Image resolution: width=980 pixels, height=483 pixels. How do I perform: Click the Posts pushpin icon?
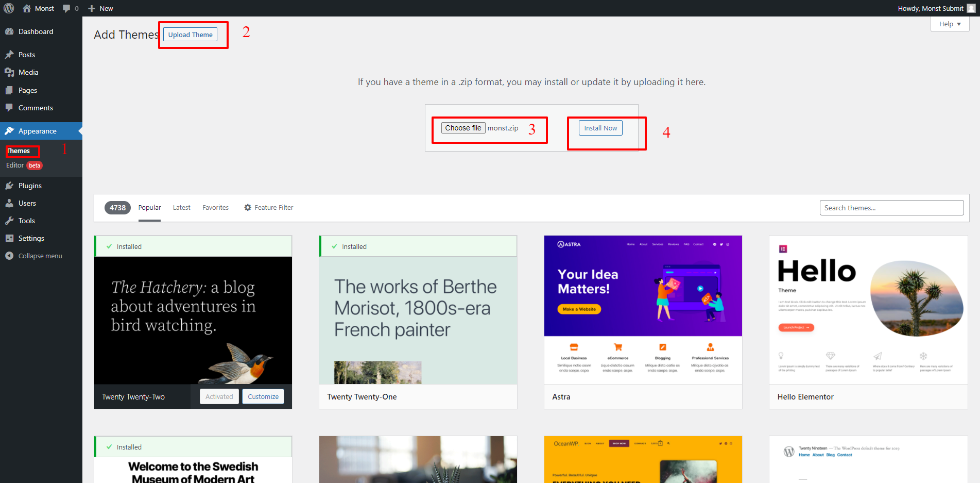click(9, 55)
